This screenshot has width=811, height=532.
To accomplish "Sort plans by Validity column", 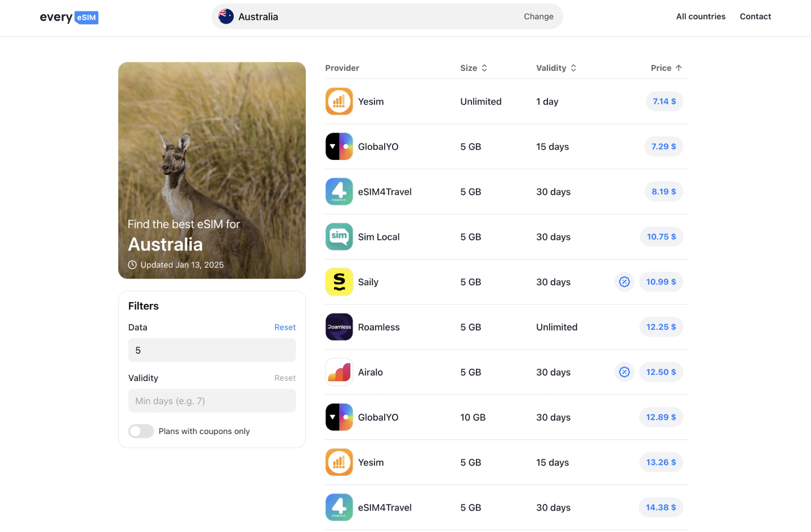I will 556,68.
